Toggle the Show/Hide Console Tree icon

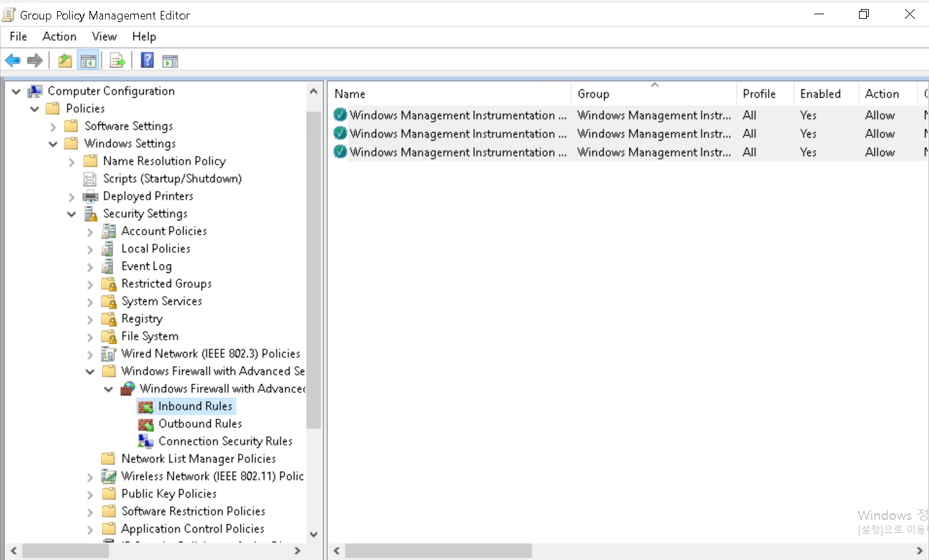[88, 61]
